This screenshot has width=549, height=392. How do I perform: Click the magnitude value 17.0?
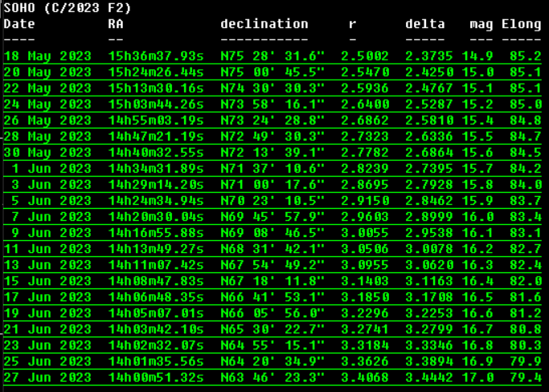(481, 378)
